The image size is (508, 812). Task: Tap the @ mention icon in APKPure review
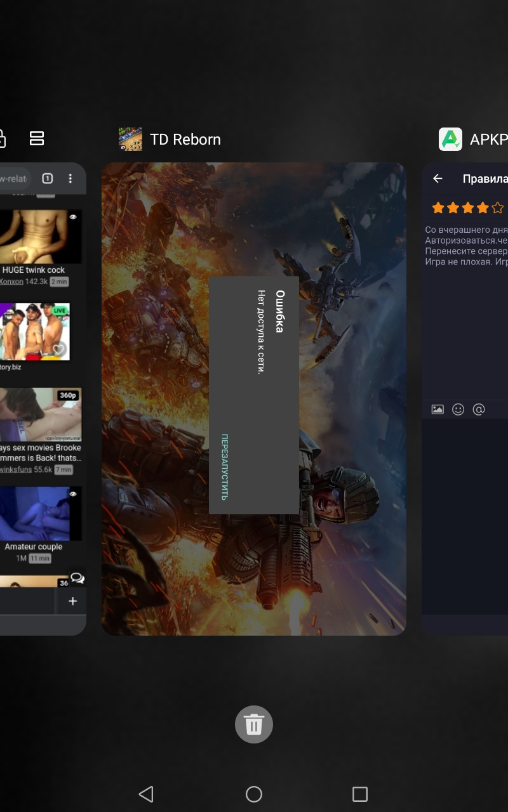tap(479, 409)
